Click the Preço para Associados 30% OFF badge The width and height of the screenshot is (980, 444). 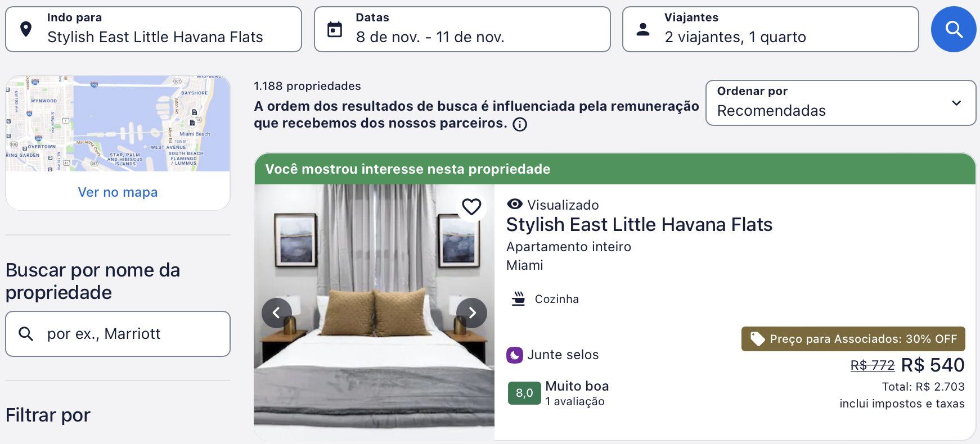click(x=853, y=339)
